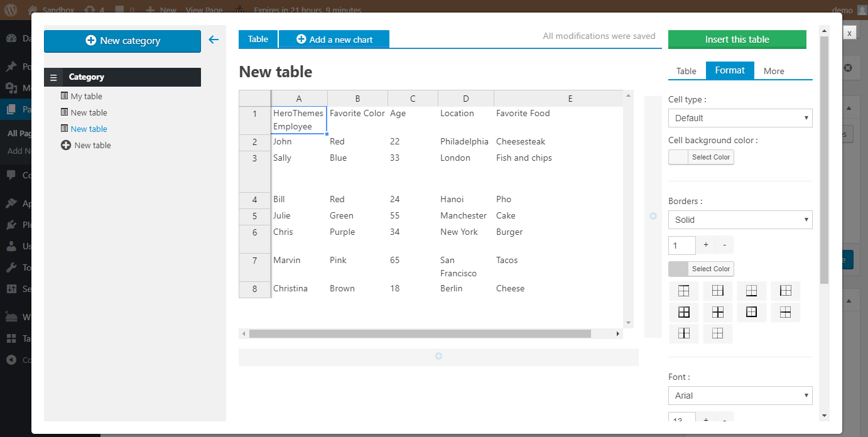The image size is (868, 437).
Task: Apply the outside borders icon
Action: tap(751, 312)
